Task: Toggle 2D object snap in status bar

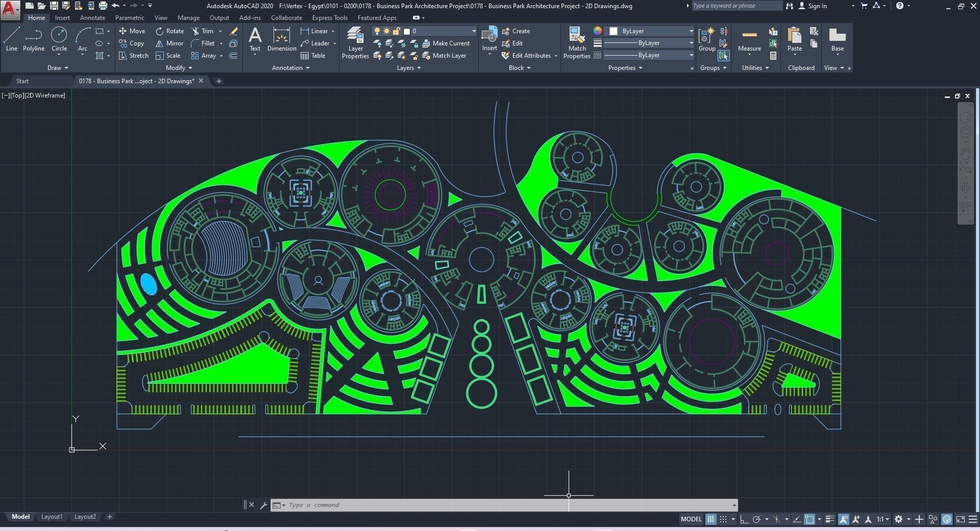Action: point(810,519)
